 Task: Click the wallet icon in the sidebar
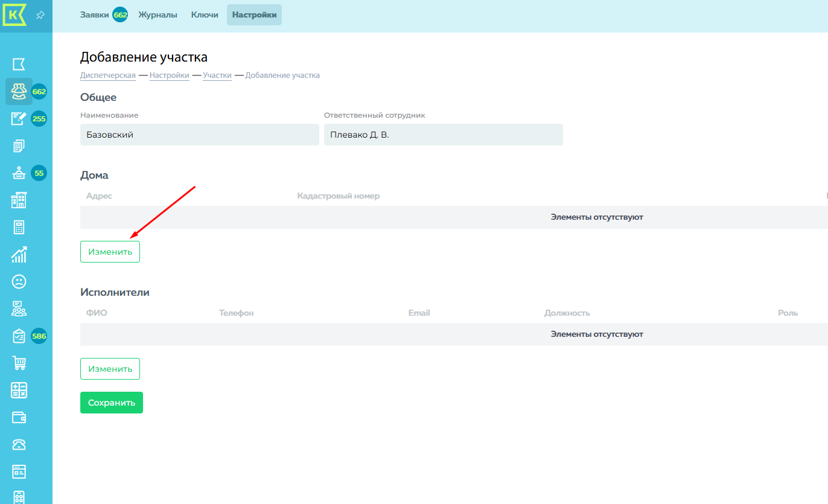click(19, 417)
